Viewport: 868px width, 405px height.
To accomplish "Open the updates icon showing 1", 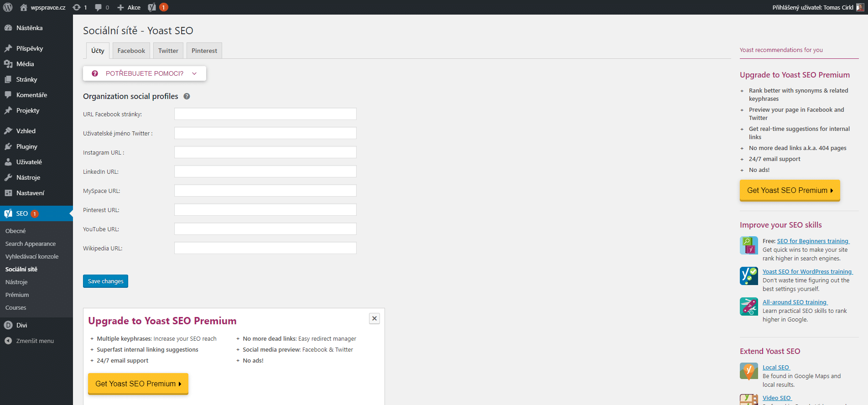I will click(x=80, y=7).
